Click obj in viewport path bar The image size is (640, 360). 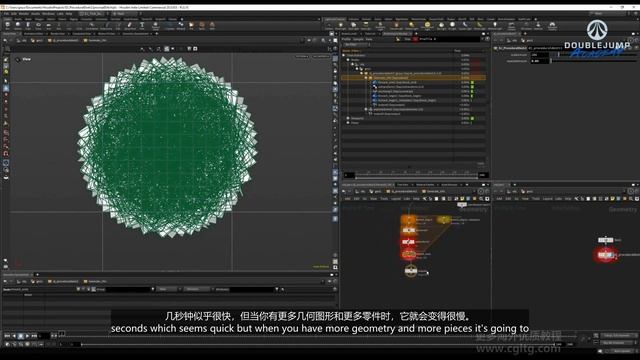(x=23, y=40)
